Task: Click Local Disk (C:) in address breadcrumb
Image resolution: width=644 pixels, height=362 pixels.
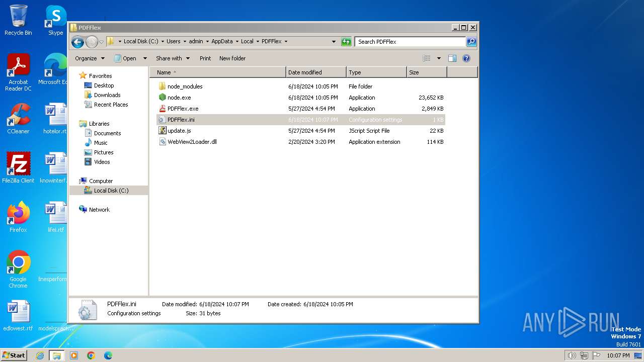Action: pos(141,42)
